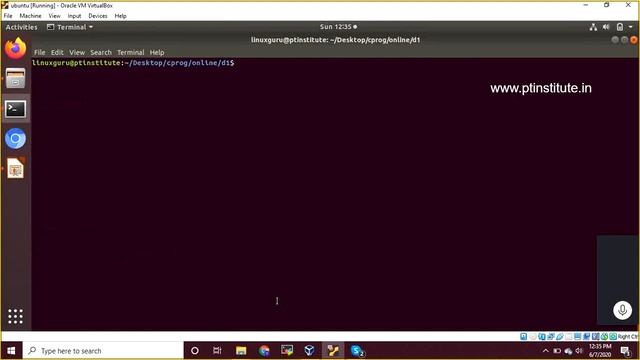Click VirtualBox hard disk status indicator
The image size is (640, 360).
click(523, 336)
